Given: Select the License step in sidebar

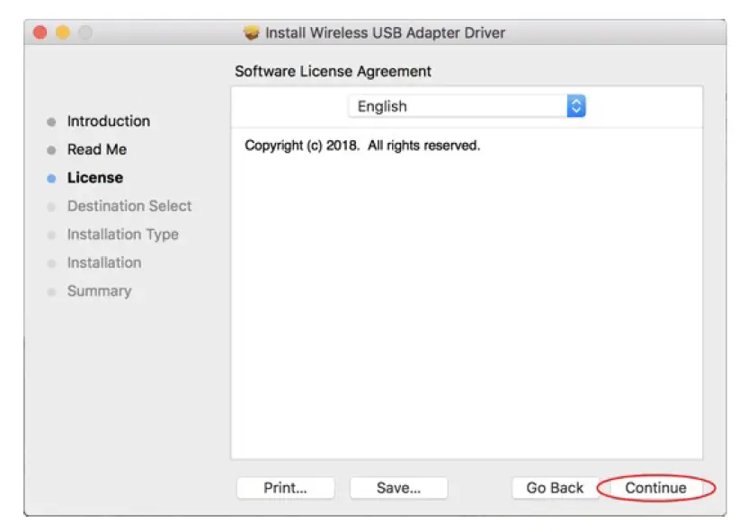Looking at the screenshot, I should coord(94,178).
